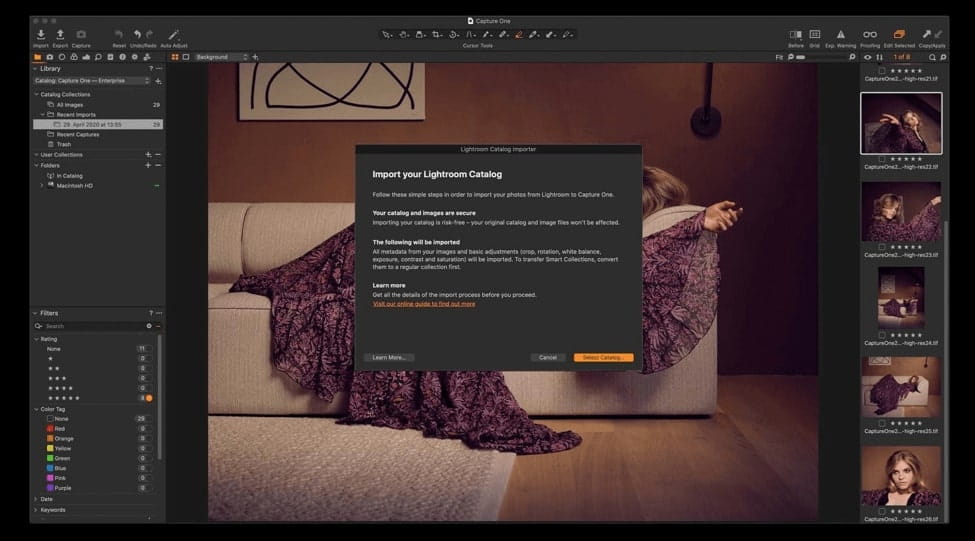Open the Background layer dropdown
This screenshot has width=975, height=541.
221,57
